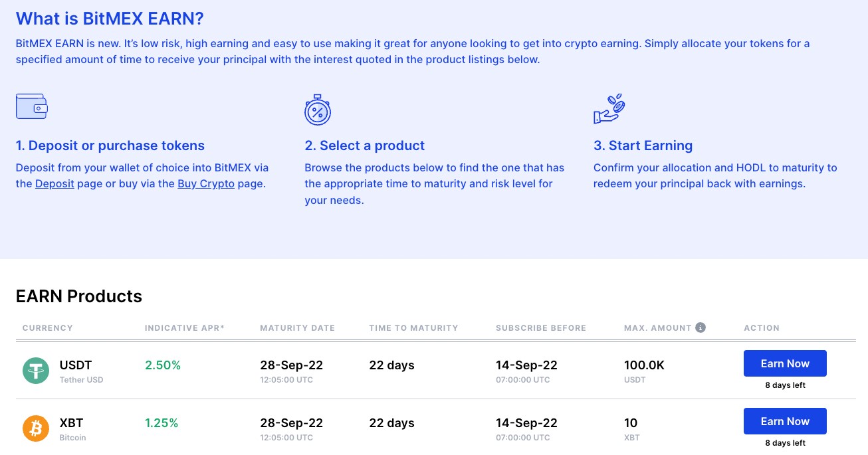Open the info tooltip beside MAX. AMOUNT
The width and height of the screenshot is (868, 455).
tap(701, 327)
